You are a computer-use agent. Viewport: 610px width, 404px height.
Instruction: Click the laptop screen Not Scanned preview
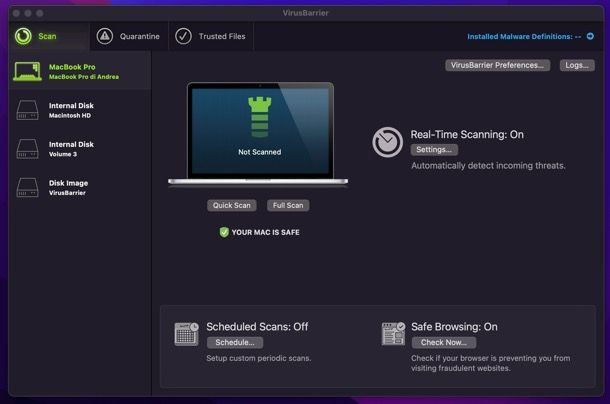(260, 131)
